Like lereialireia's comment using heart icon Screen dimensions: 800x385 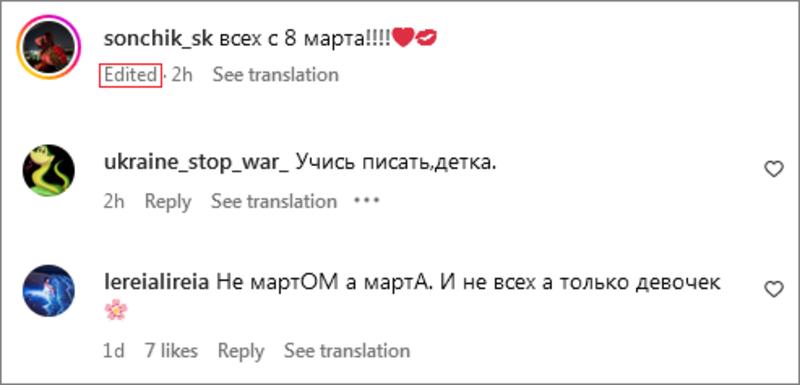pos(774,289)
